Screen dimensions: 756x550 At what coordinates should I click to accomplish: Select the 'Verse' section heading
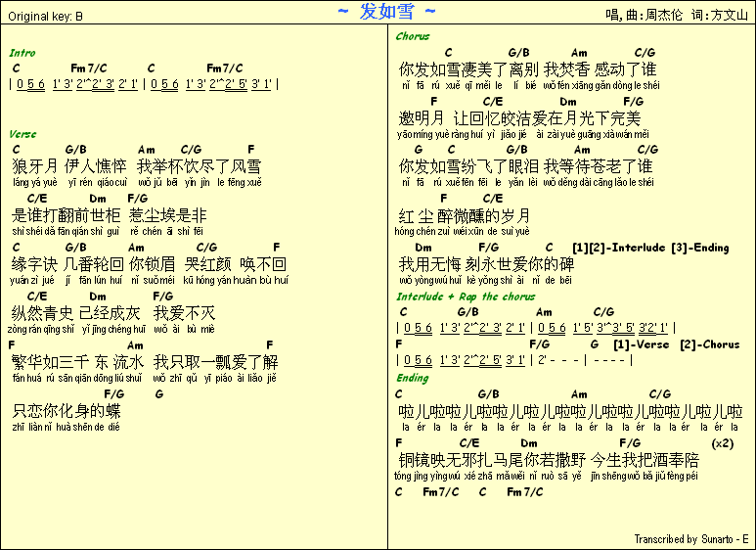22,134
